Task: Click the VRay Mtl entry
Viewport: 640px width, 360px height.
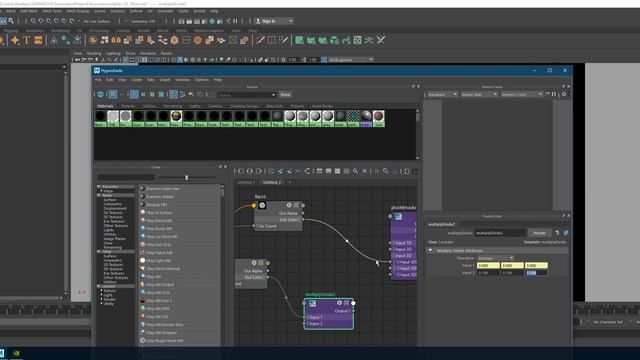Action: point(153,277)
